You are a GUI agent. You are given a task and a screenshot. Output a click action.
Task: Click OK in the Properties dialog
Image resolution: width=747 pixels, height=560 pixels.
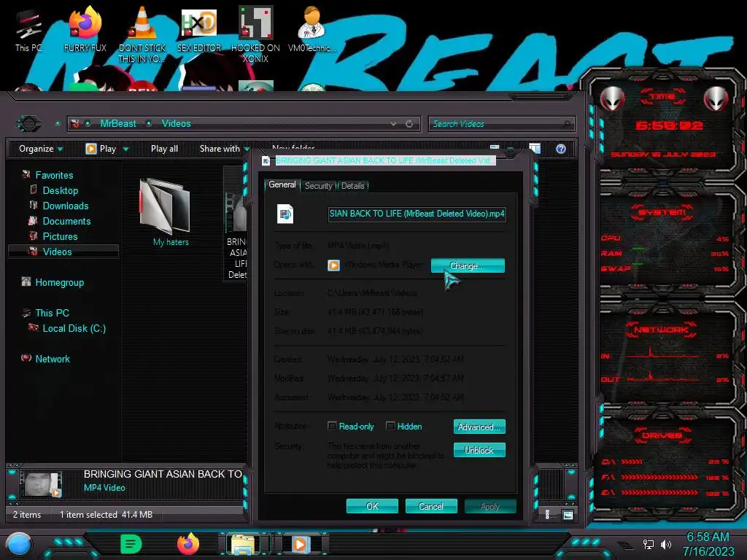coord(372,506)
